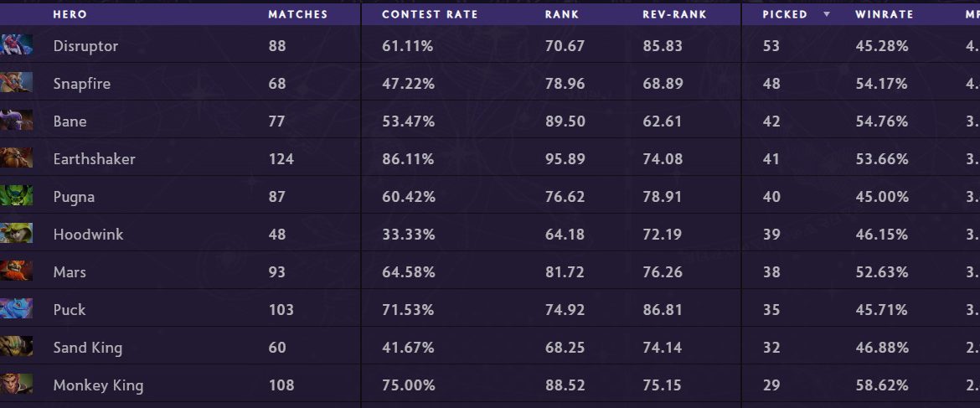
Task: Sort by Matches column header
Action: pos(297,14)
